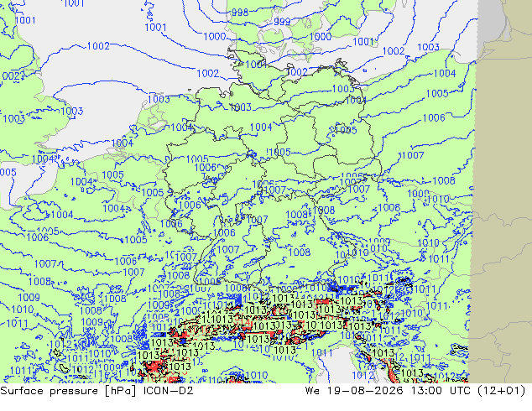Click the "(12+01)" forecast run label
This screenshot has height=411, width=532.
(x=502, y=391)
